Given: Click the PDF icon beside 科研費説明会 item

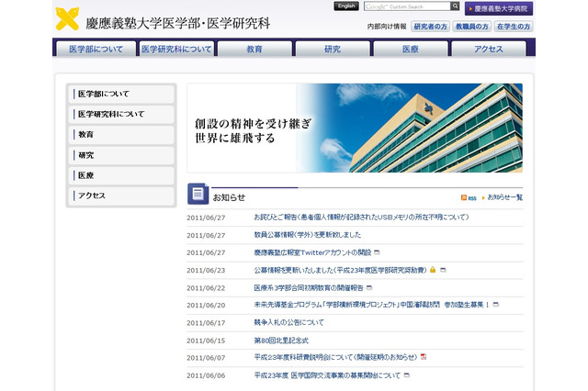Looking at the screenshot, I should [424, 357].
